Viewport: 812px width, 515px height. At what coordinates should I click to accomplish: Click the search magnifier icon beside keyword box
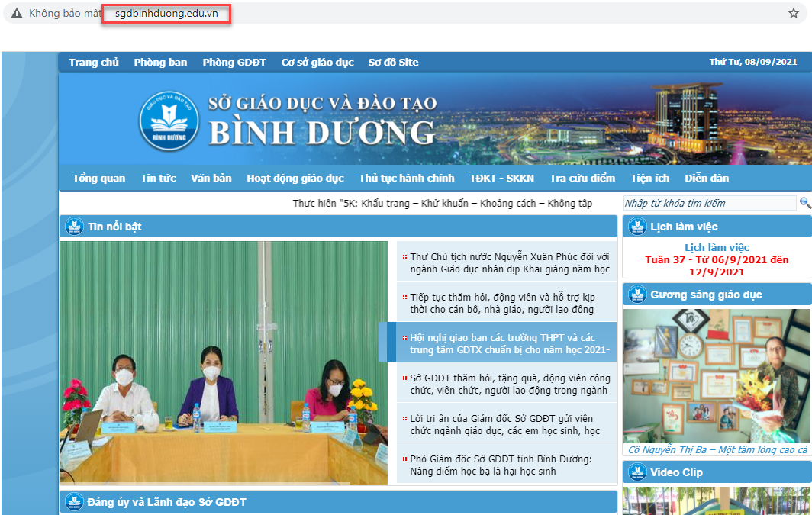(804, 203)
